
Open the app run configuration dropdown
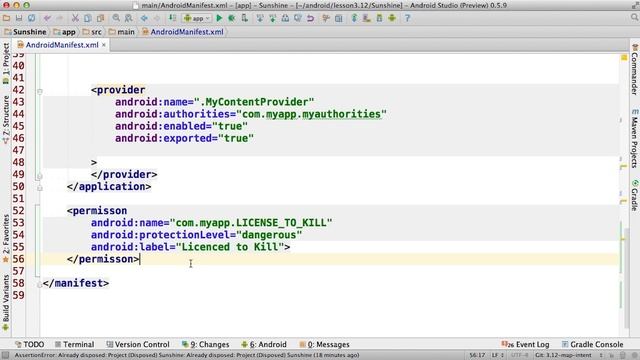(197, 18)
